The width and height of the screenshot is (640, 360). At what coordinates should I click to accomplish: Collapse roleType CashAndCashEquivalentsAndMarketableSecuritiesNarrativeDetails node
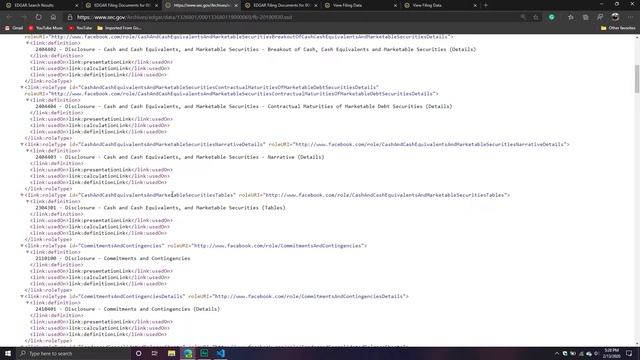pos(22,144)
